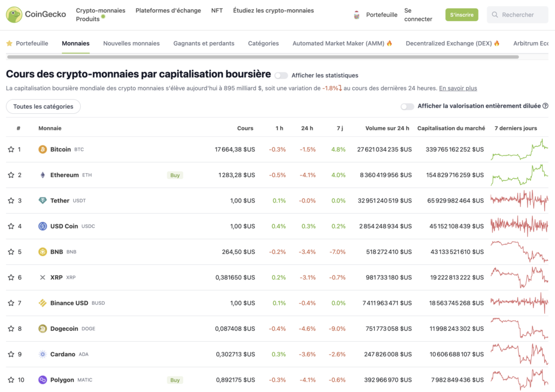Click the candy jar icon beside Portefeuille

click(x=357, y=15)
